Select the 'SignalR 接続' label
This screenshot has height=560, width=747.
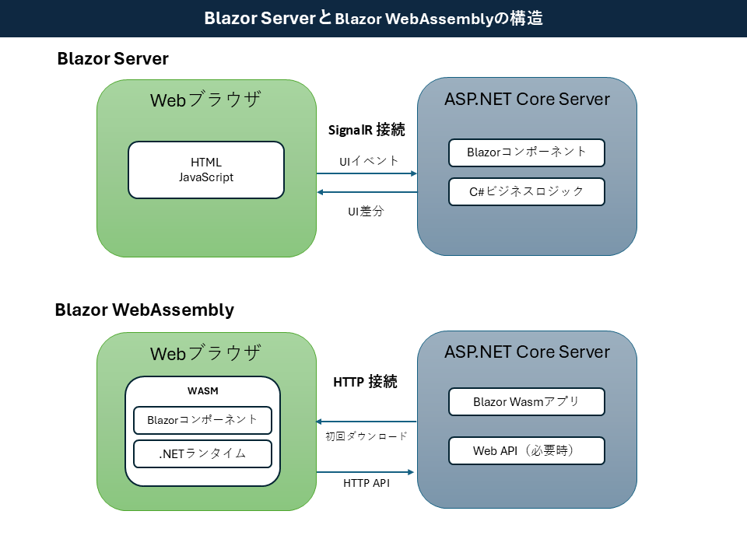tap(366, 130)
